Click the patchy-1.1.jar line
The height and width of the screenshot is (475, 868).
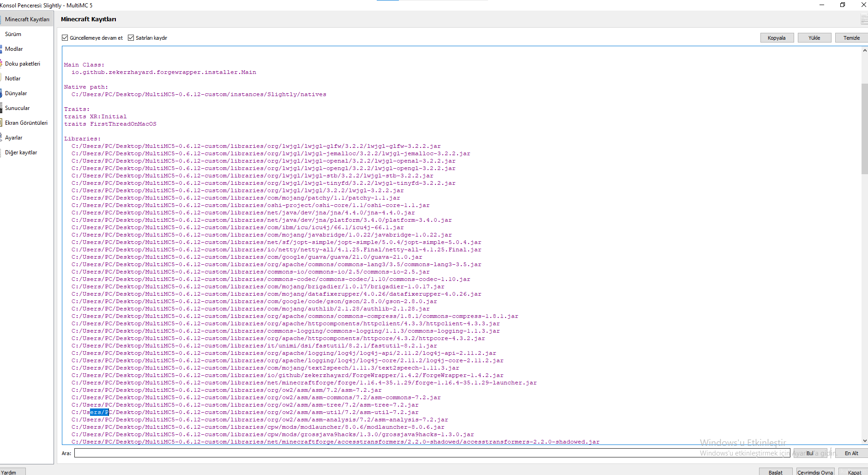pyautogui.click(x=235, y=198)
